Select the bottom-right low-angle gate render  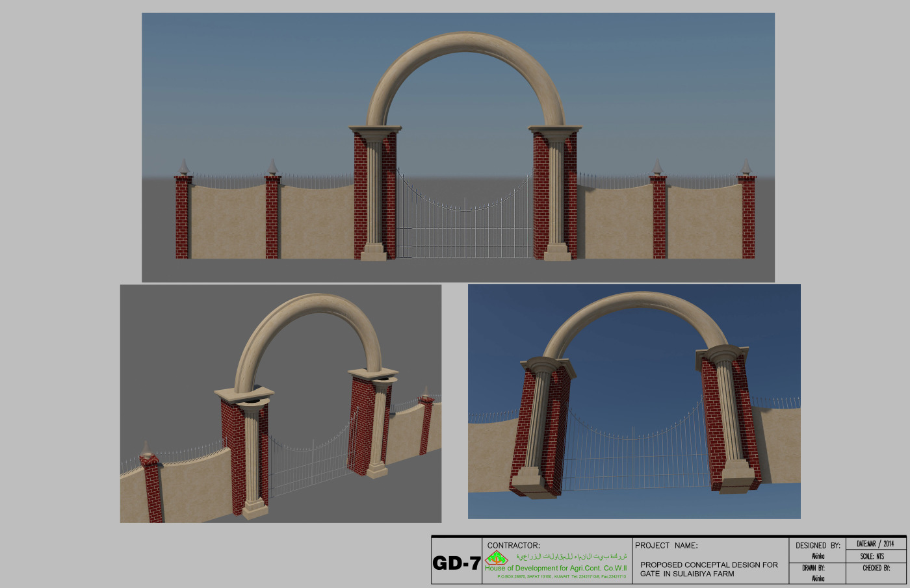pyautogui.click(x=634, y=401)
